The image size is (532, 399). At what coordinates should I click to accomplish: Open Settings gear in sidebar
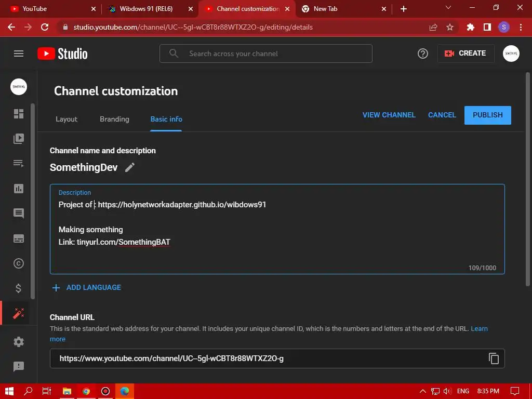point(19,342)
